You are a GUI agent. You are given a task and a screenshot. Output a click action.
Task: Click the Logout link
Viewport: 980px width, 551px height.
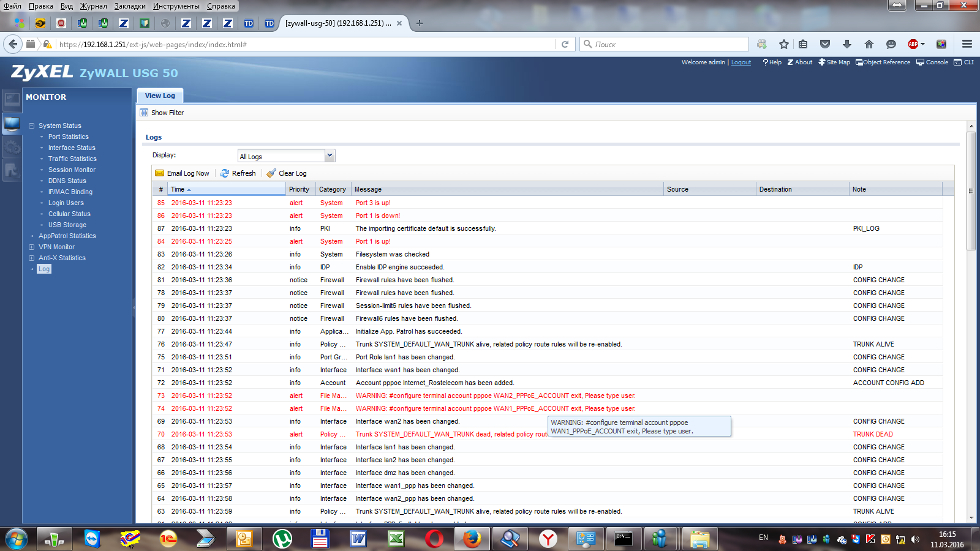tap(741, 62)
